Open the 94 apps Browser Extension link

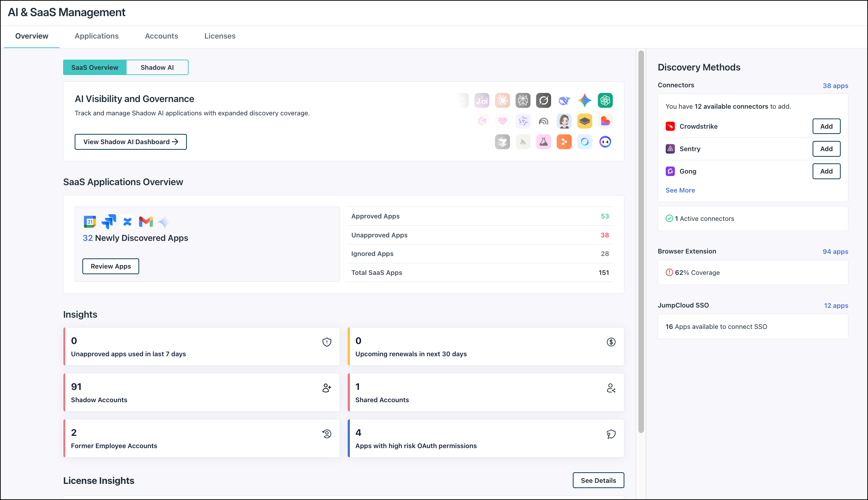pyautogui.click(x=835, y=251)
